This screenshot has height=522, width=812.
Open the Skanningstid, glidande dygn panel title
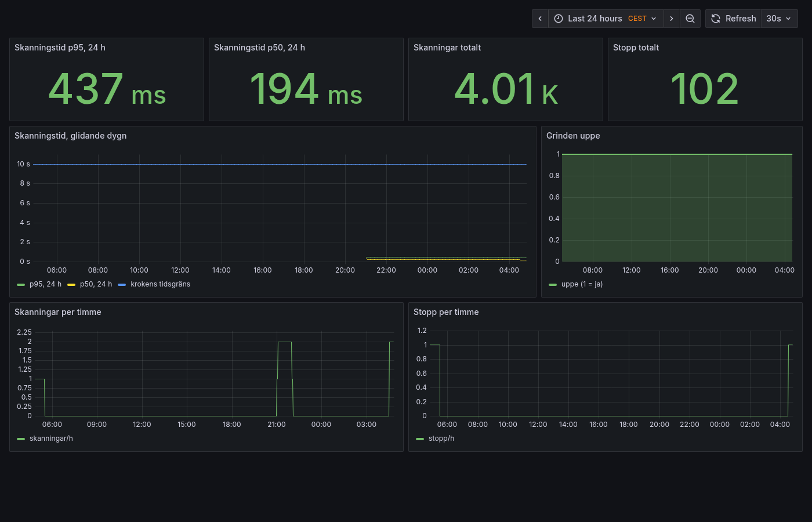pos(70,136)
